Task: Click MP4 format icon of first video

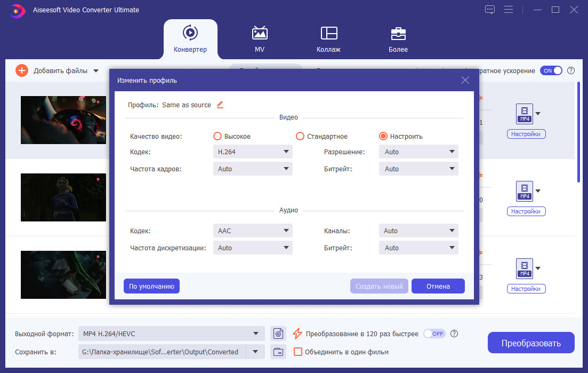Action: coord(524,114)
